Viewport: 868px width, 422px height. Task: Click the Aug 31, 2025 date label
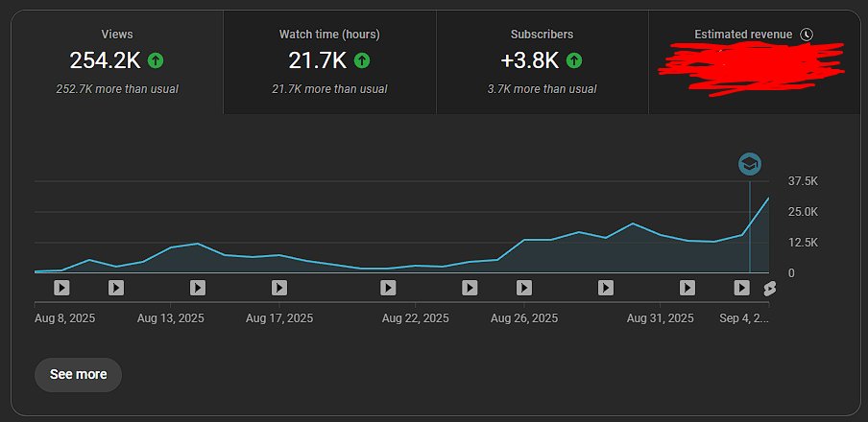click(x=660, y=318)
